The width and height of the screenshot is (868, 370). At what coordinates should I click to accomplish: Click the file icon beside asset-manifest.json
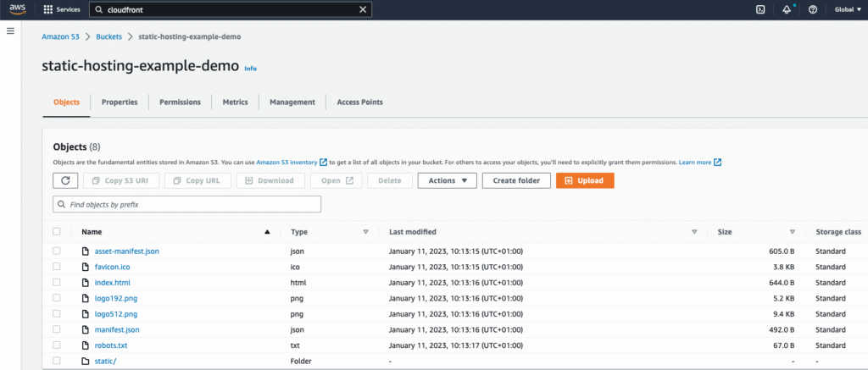pos(86,251)
